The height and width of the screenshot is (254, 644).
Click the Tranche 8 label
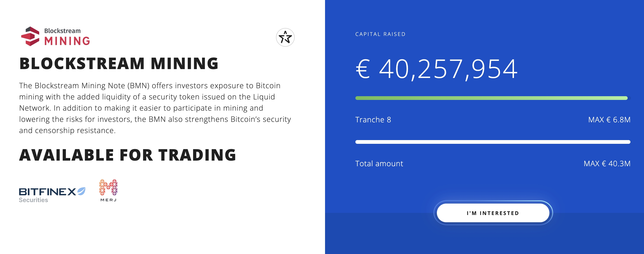coord(373,120)
